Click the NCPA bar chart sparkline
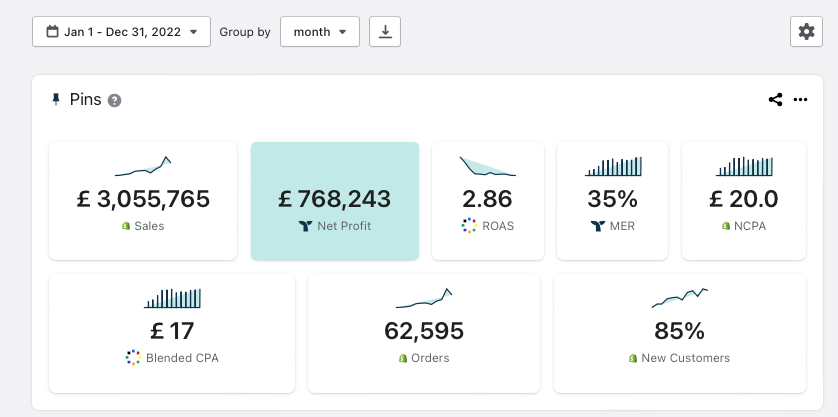Screen dimensions: 838x417 point(744,167)
